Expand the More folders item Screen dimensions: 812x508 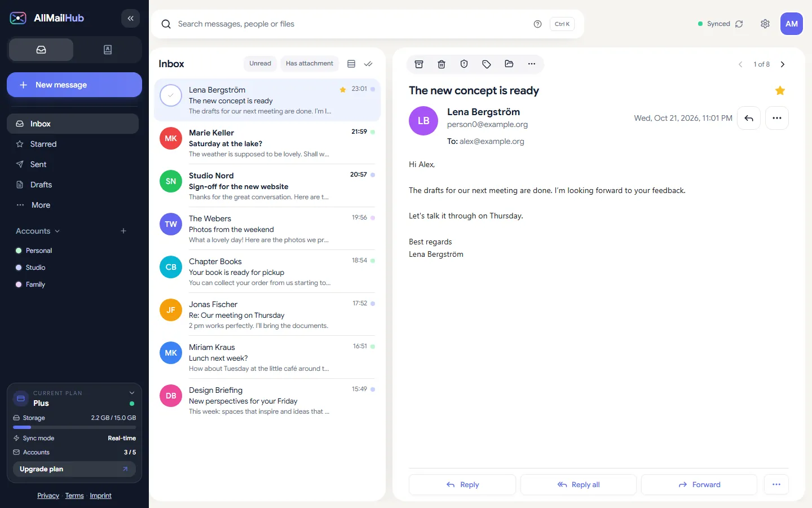pos(73,205)
